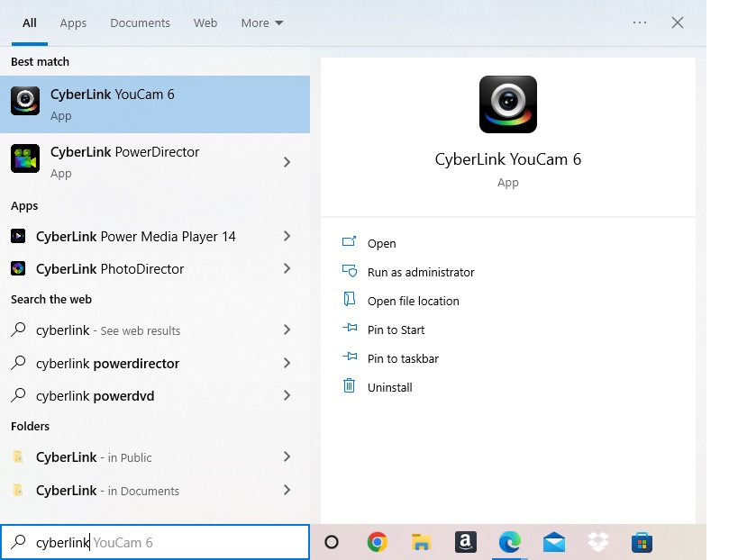Open the three-dot options menu
The image size is (738, 560).
tap(640, 23)
